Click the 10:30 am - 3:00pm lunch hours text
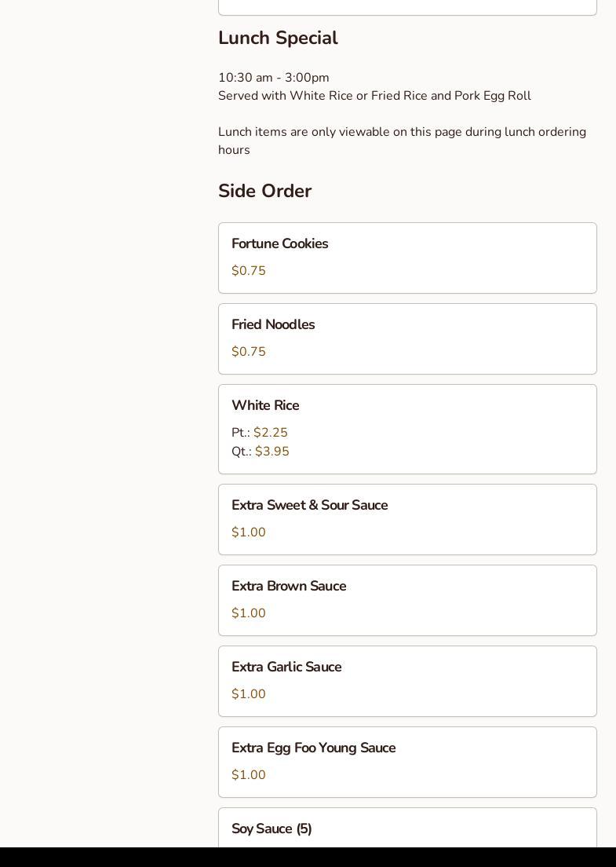The width and height of the screenshot is (616, 867). 274,78
